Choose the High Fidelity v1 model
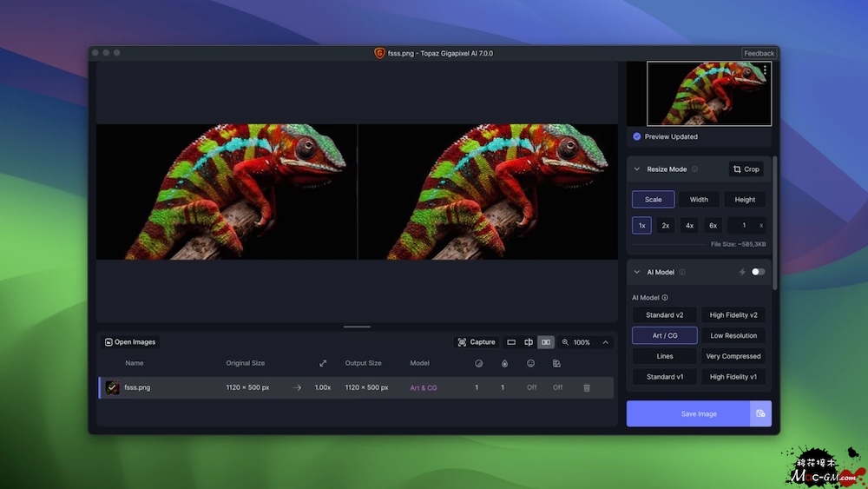This screenshot has height=489, width=868. pyautogui.click(x=733, y=377)
